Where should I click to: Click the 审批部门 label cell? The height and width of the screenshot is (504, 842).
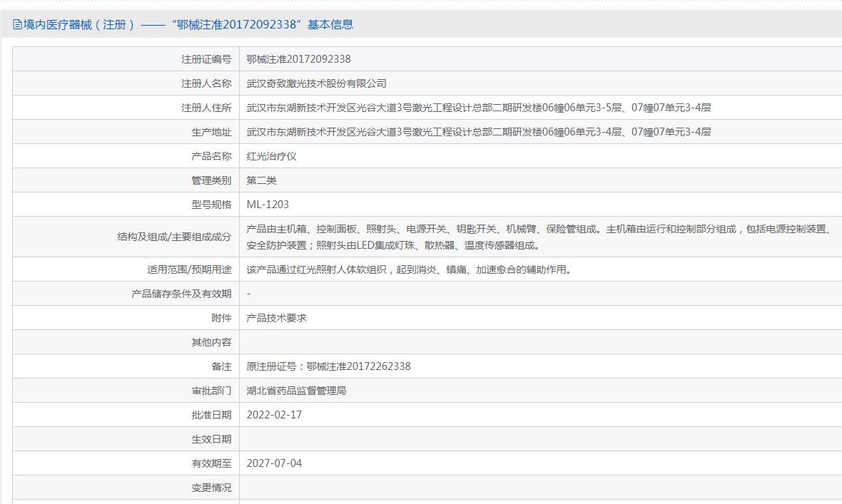pos(126,391)
